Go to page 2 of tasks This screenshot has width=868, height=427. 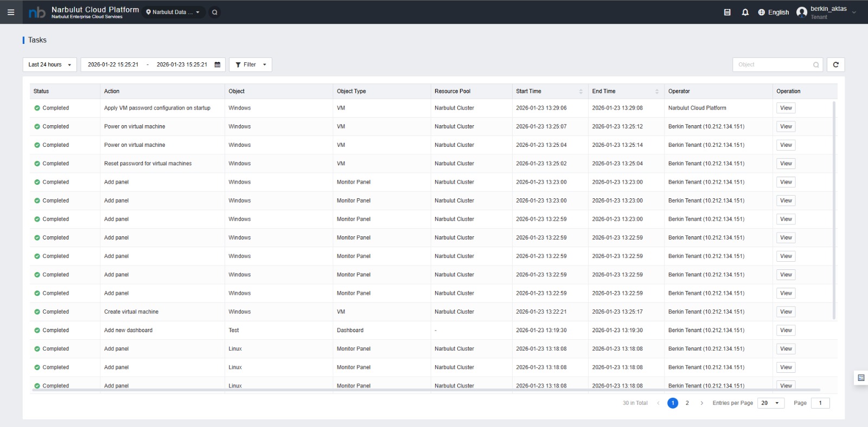tap(687, 403)
